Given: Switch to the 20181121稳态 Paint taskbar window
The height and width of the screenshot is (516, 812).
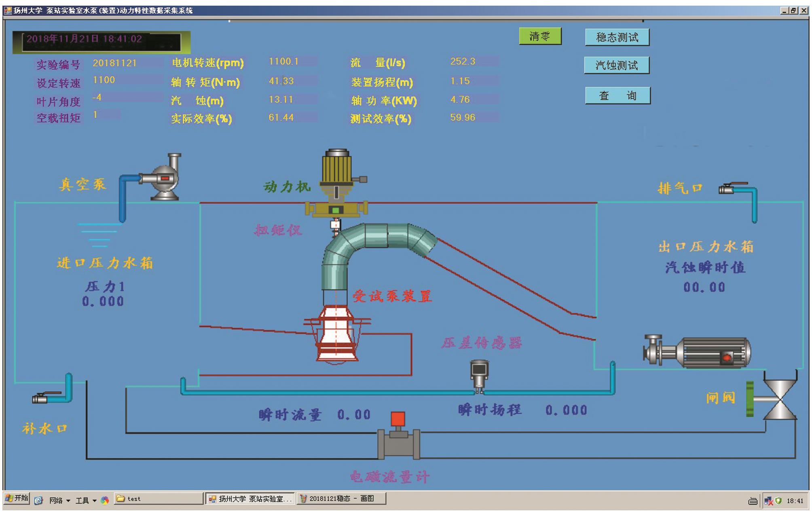Looking at the screenshot, I should 341,499.
